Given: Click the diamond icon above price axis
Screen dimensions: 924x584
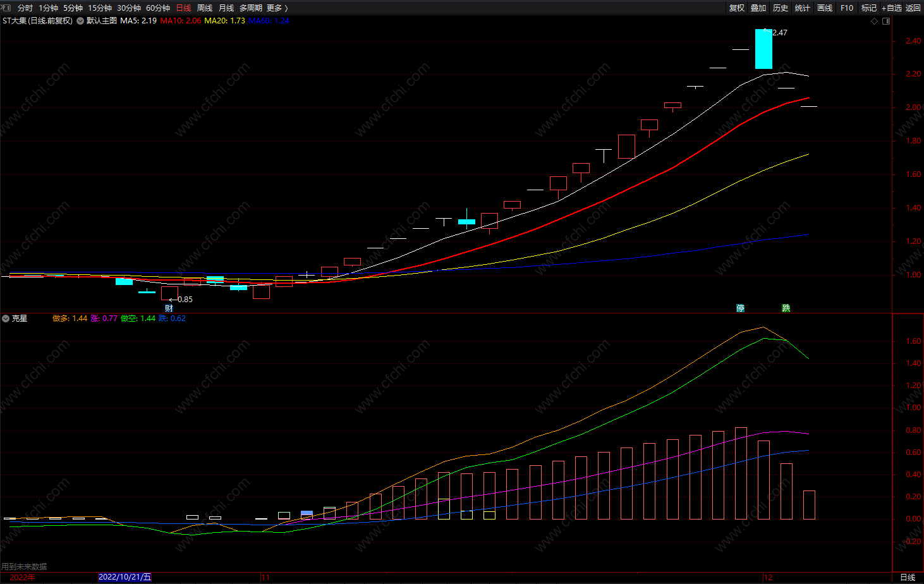Looking at the screenshot, I should [x=875, y=21].
